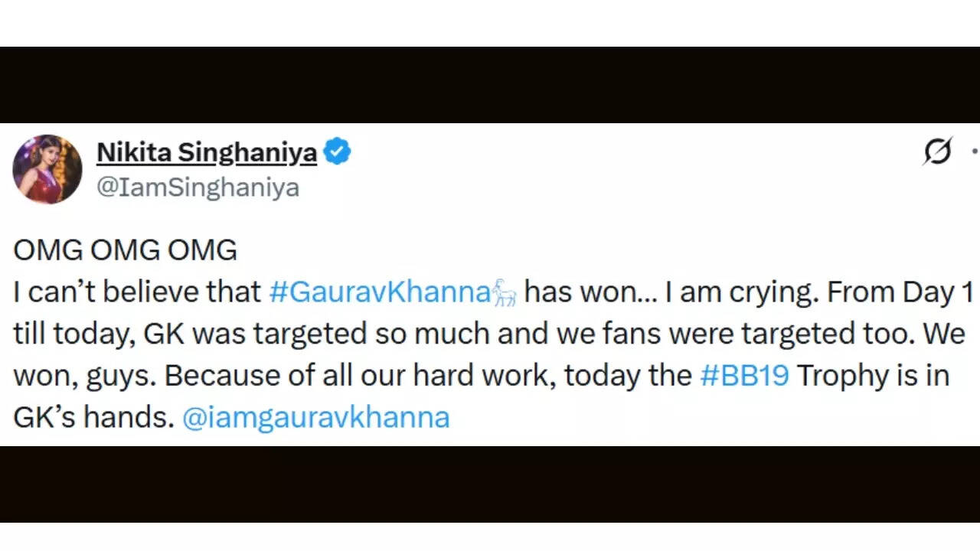Follow the #BB19 hashtag link

[744, 376]
